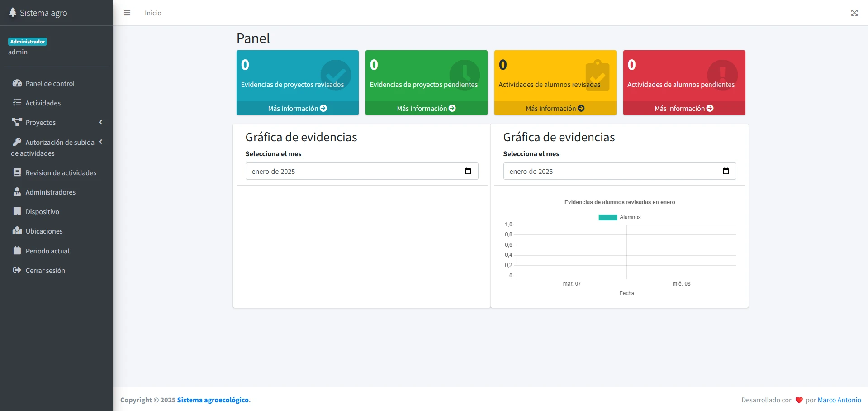Click the Dispositivo tablet icon
The image size is (868, 411).
click(17, 211)
